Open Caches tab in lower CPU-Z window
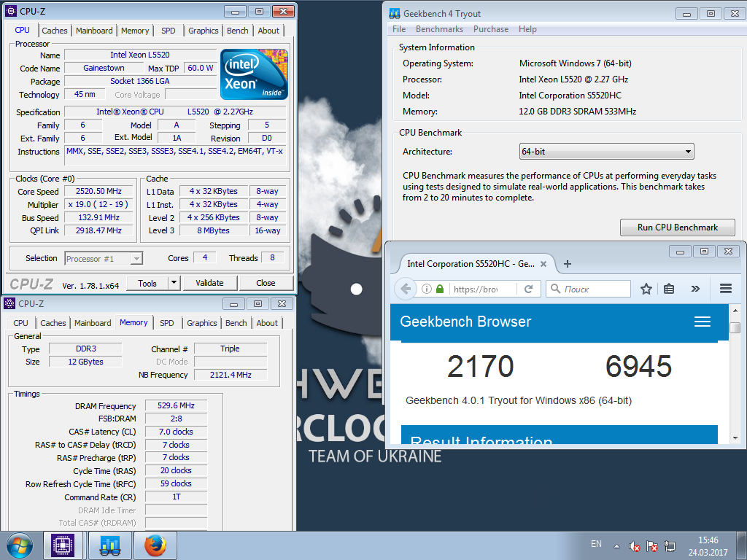Screen dimensions: 747x560 (53, 323)
